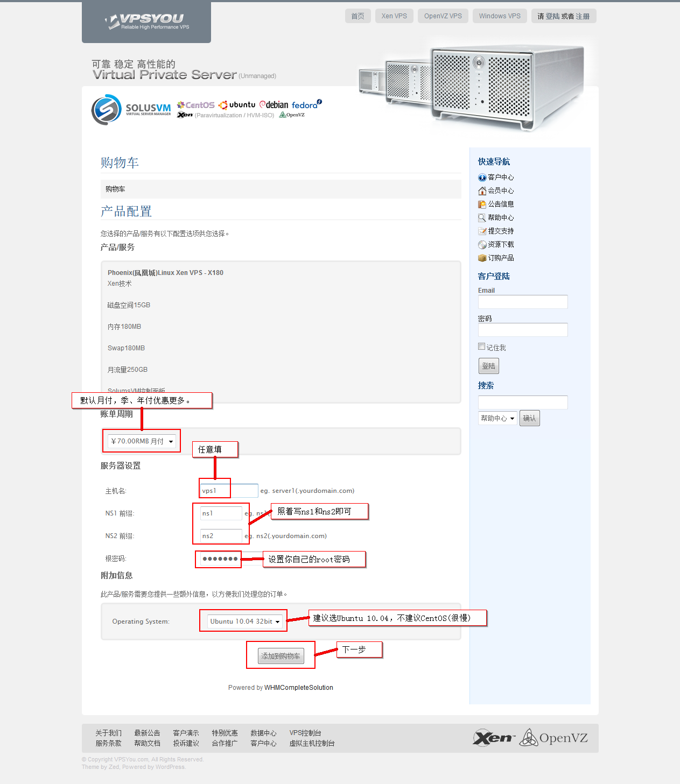The height and width of the screenshot is (784, 680).
Task: Expand the 帮助中心 search category dropdown
Action: click(497, 418)
